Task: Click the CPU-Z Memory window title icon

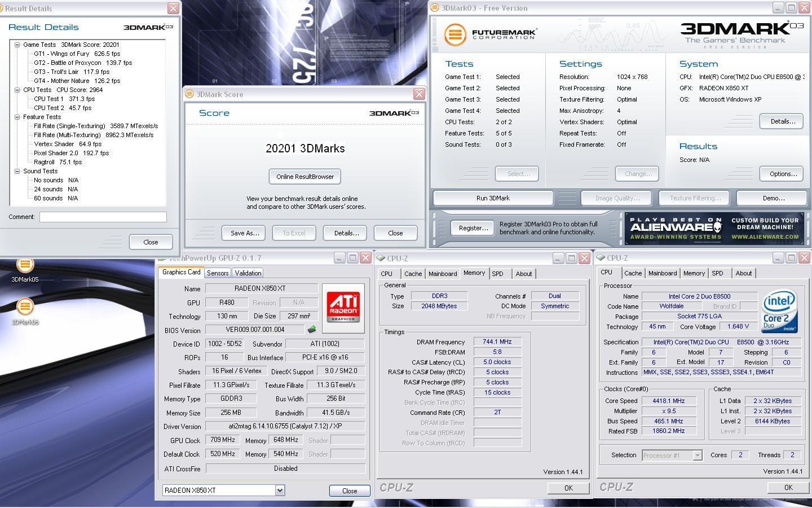Action: pos(381,258)
